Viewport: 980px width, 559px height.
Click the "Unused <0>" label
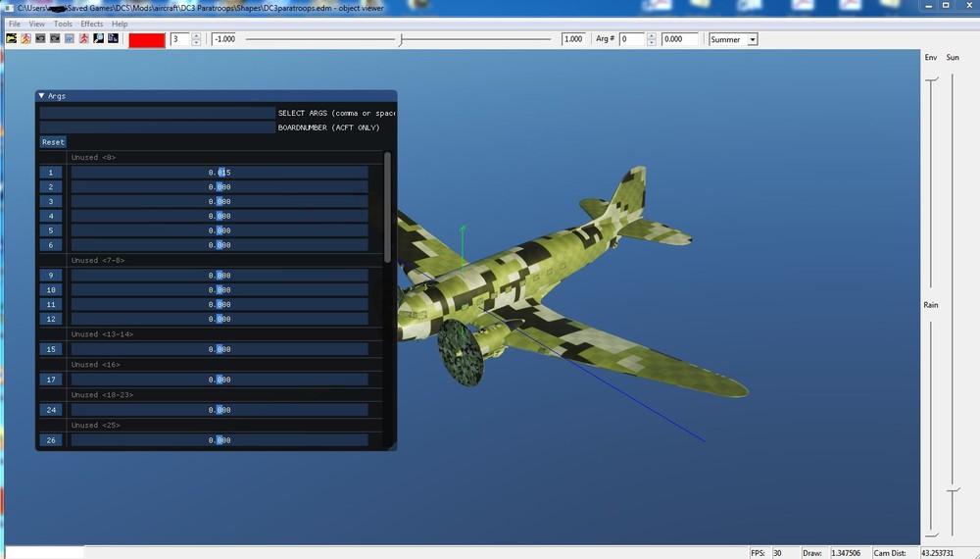(x=93, y=158)
